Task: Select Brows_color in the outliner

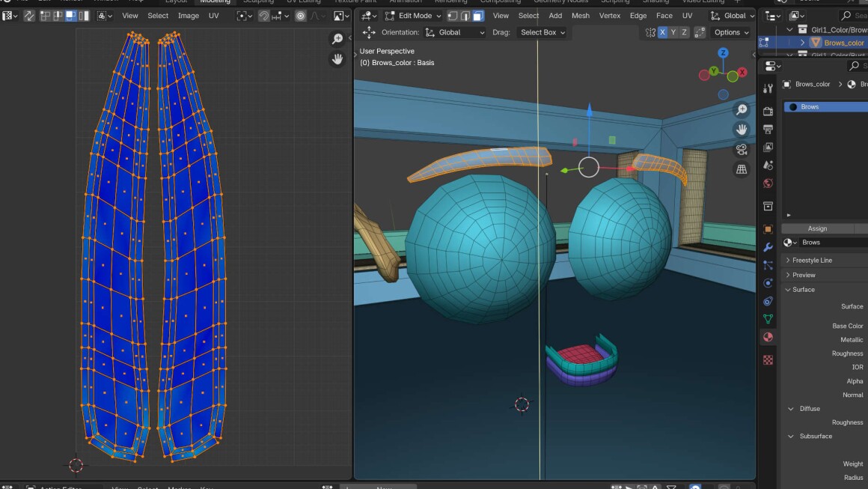Action: [843, 43]
